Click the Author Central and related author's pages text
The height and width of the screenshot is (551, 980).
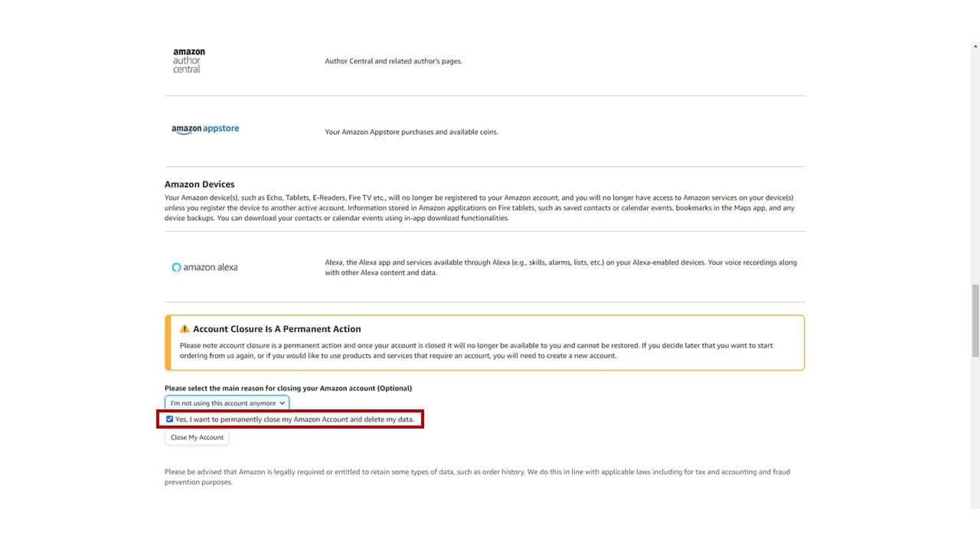pyautogui.click(x=394, y=61)
